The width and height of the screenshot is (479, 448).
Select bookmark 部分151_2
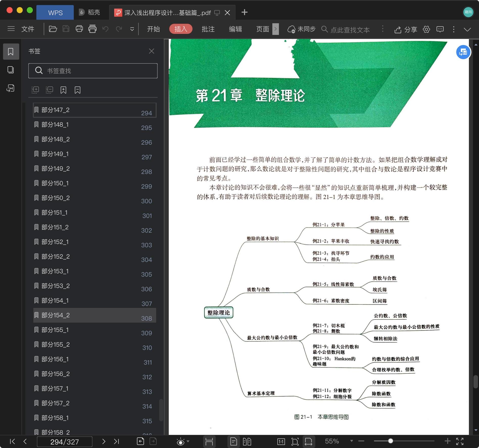[x=95, y=227]
